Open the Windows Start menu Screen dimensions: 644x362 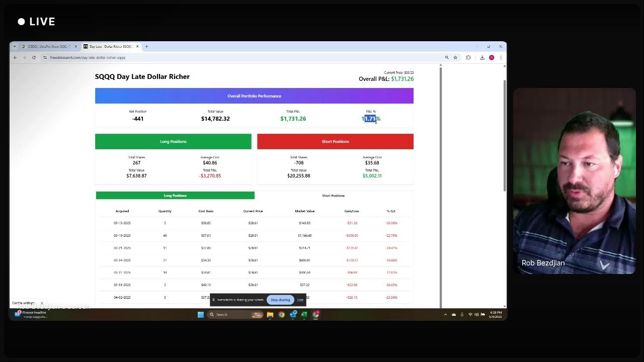(201, 315)
